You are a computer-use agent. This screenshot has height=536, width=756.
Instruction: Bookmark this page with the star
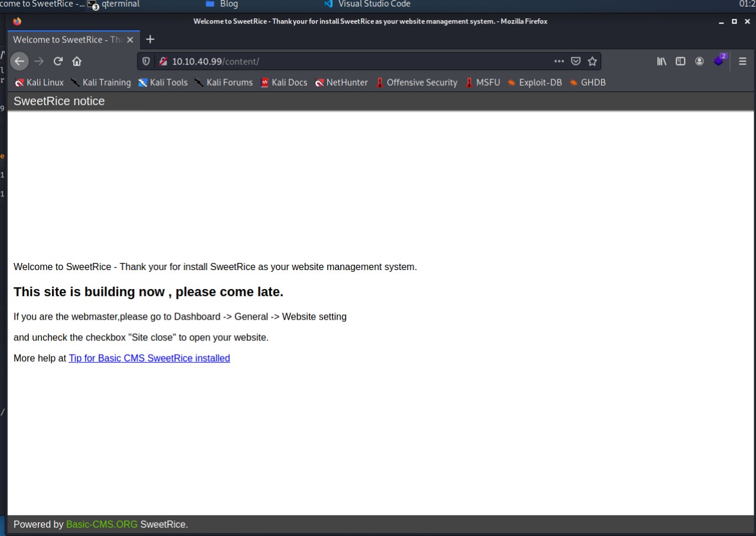[592, 61]
